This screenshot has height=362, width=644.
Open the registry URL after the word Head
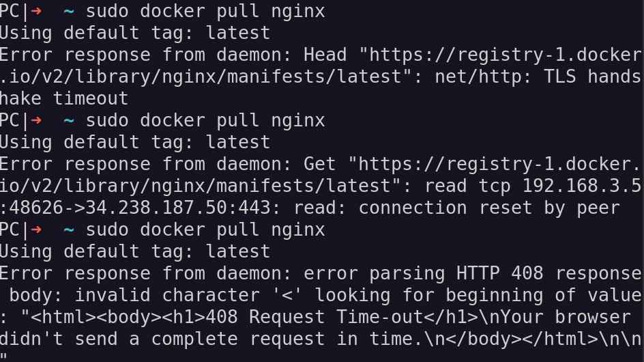(321, 66)
